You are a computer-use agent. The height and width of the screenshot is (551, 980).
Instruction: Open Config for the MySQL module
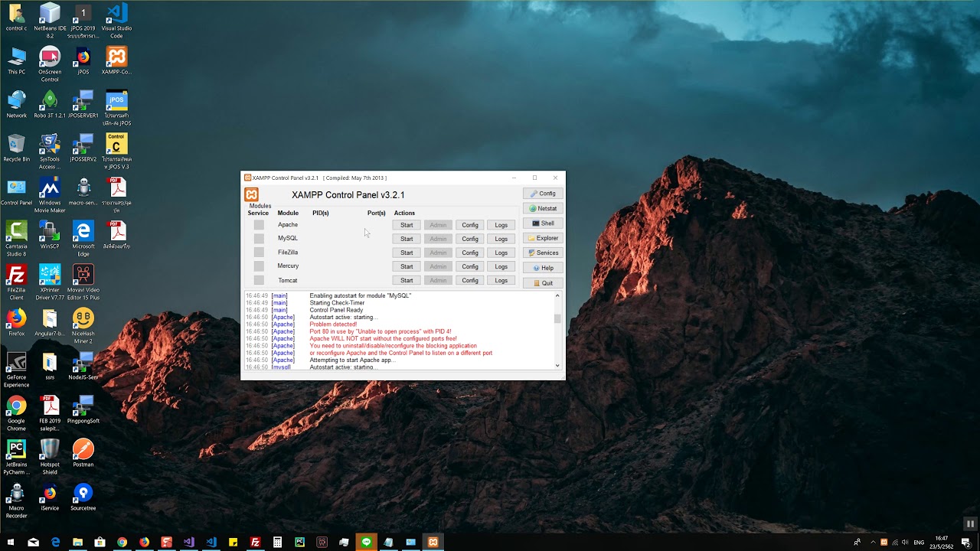[x=470, y=239]
